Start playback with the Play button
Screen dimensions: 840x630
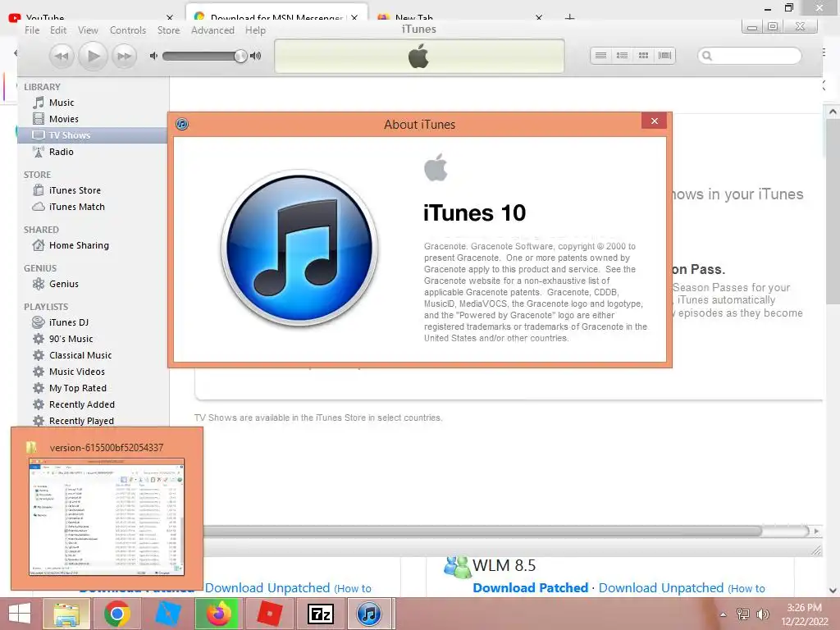pos(94,56)
